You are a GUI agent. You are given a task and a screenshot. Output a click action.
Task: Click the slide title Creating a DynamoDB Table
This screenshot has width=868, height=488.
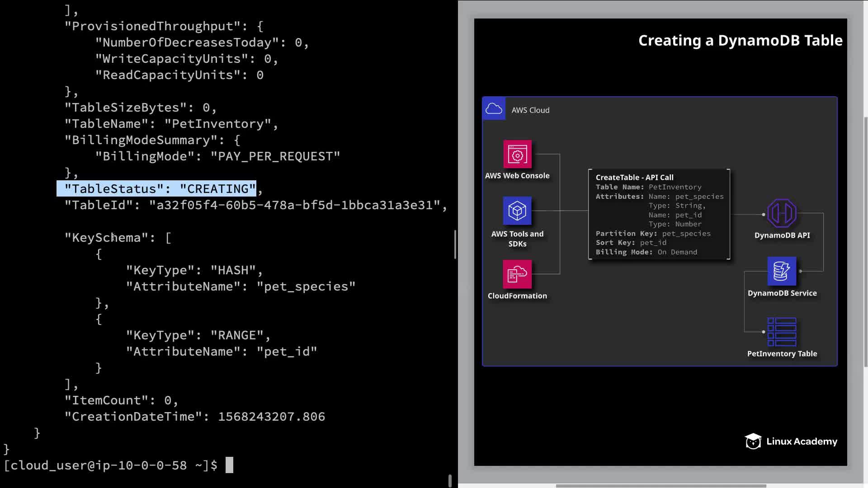(740, 41)
